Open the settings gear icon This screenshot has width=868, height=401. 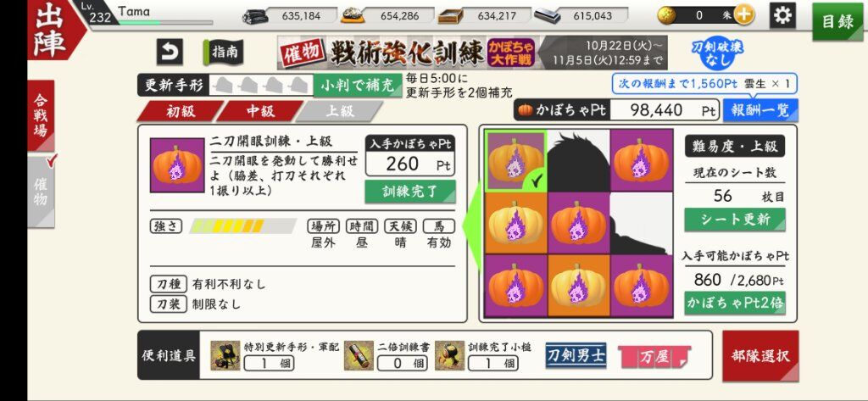[x=782, y=15]
